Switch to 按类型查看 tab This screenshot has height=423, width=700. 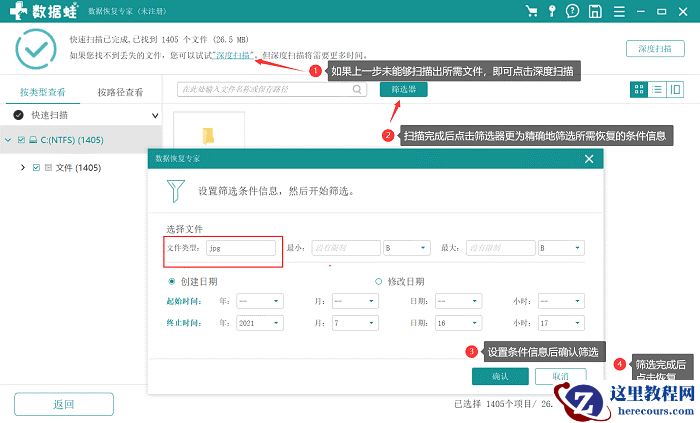(x=43, y=92)
